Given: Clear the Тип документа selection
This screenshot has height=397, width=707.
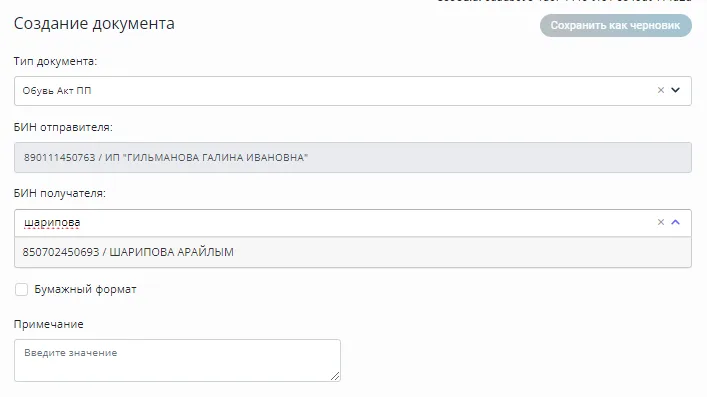Looking at the screenshot, I should coord(661,90).
